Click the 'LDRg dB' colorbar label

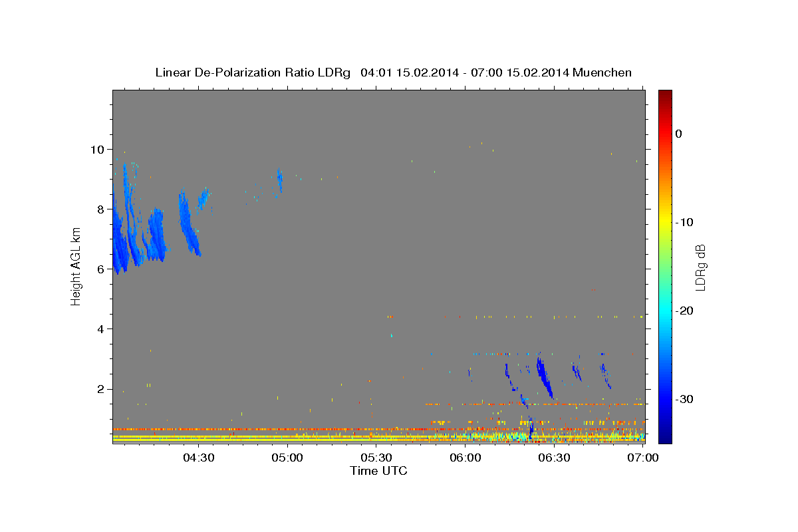coord(700,267)
